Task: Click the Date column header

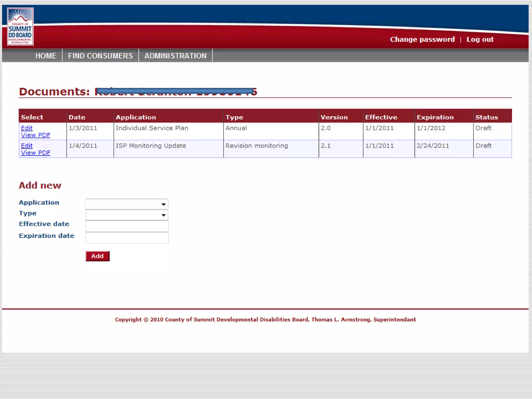Action: tap(77, 117)
